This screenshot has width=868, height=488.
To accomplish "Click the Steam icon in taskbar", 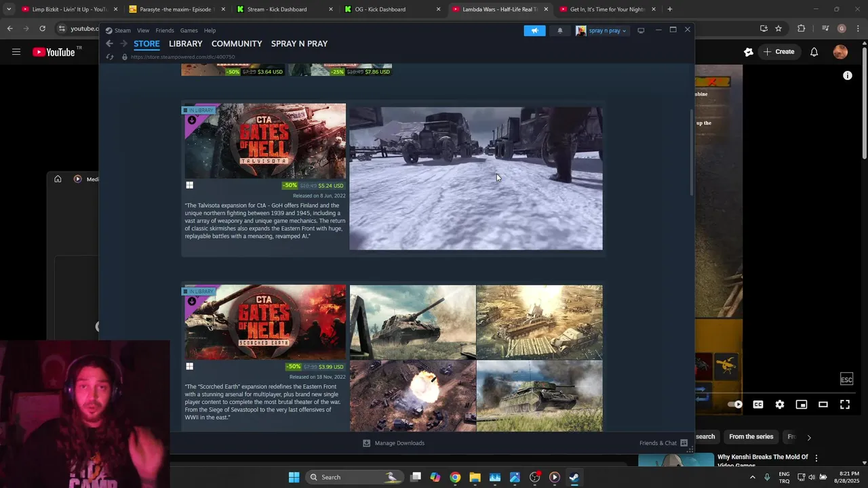I will click(x=574, y=477).
